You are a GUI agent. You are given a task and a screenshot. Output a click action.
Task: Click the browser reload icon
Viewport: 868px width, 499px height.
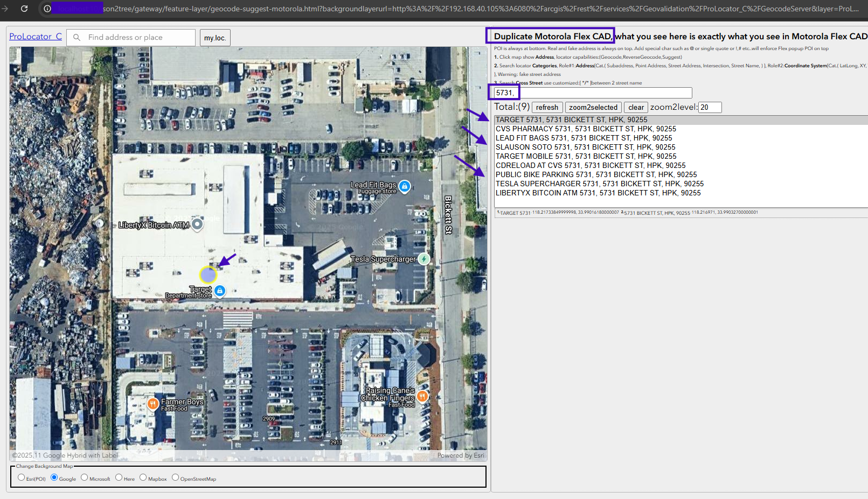pyautogui.click(x=24, y=9)
